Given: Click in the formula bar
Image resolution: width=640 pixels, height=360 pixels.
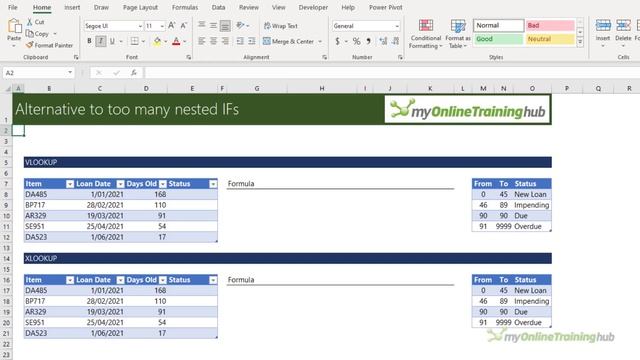Looking at the screenshot, I should tap(392, 73).
